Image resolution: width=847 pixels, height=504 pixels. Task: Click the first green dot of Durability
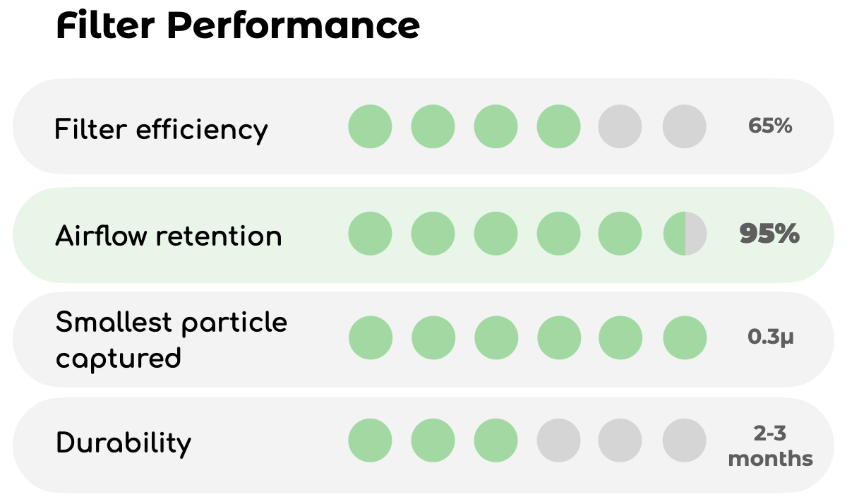(x=370, y=440)
